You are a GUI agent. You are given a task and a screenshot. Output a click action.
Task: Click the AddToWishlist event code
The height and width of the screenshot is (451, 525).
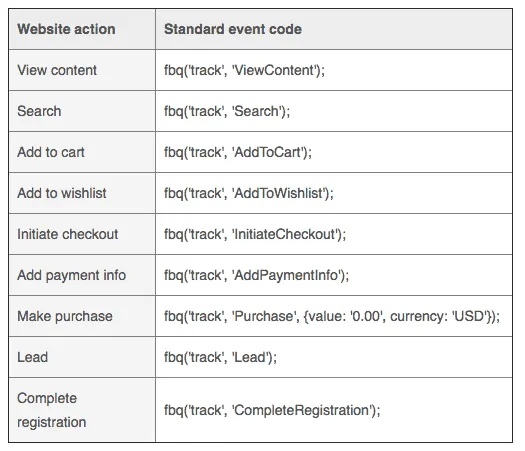click(249, 193)
